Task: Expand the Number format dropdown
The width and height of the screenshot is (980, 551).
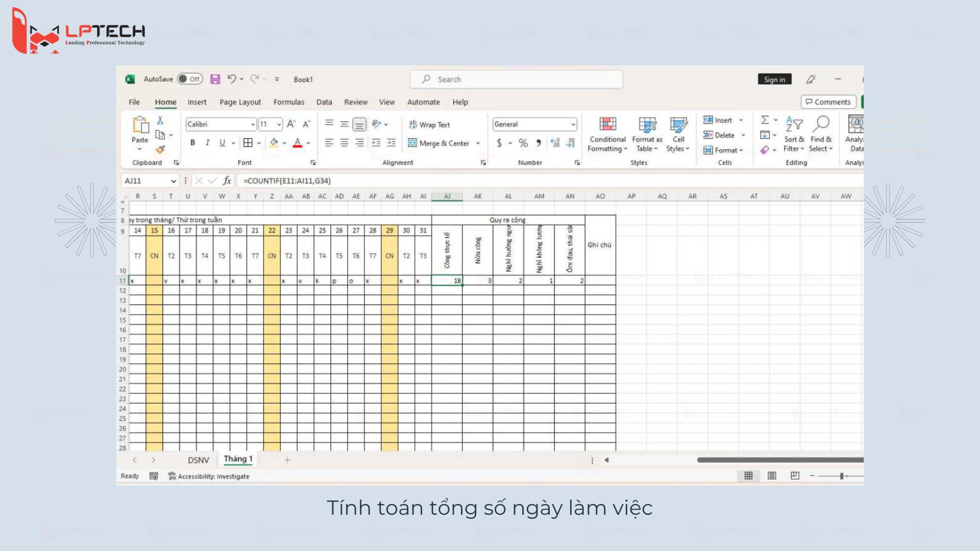Action: pos(572,124)
